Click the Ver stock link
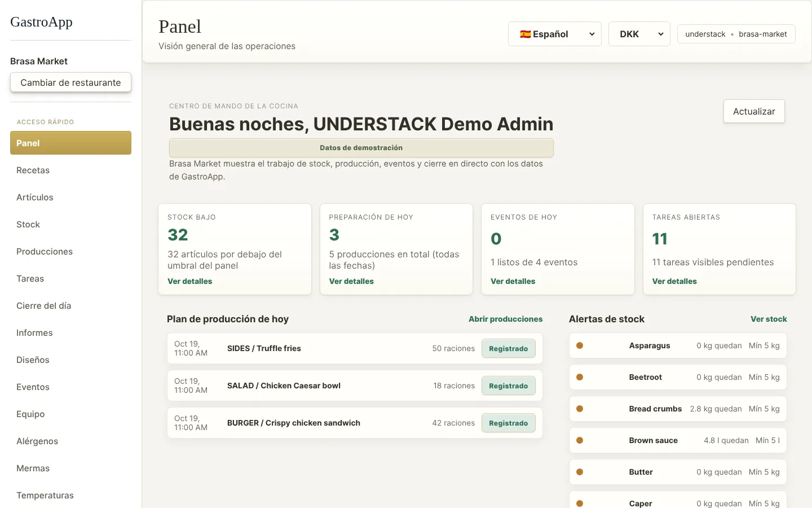The image size is (812, 508). pos(769,319)
